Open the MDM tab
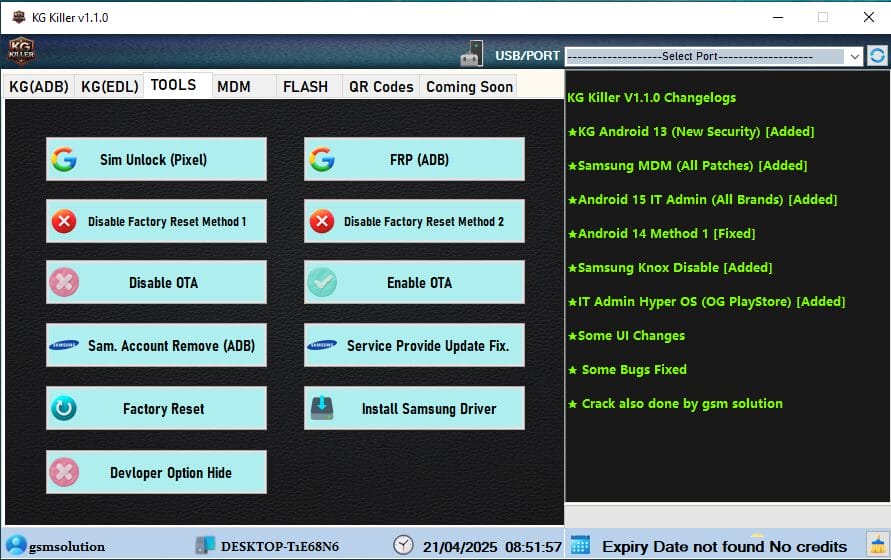Viewport: 891px width, 560px height. (x=234, y=87)
